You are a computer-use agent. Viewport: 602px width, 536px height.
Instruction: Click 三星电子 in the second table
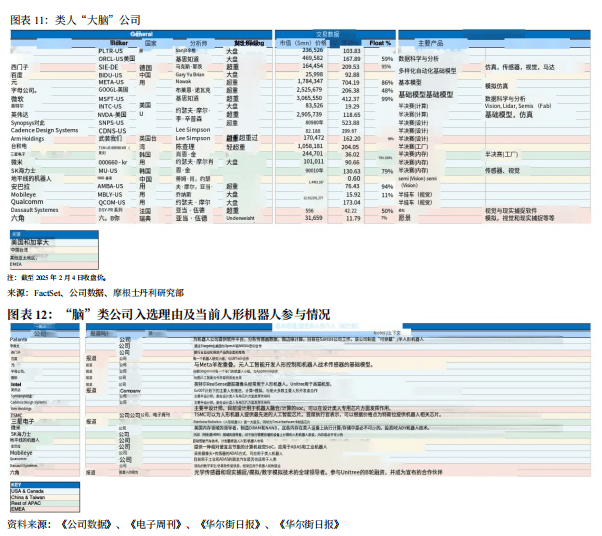[x=22, y=421]
